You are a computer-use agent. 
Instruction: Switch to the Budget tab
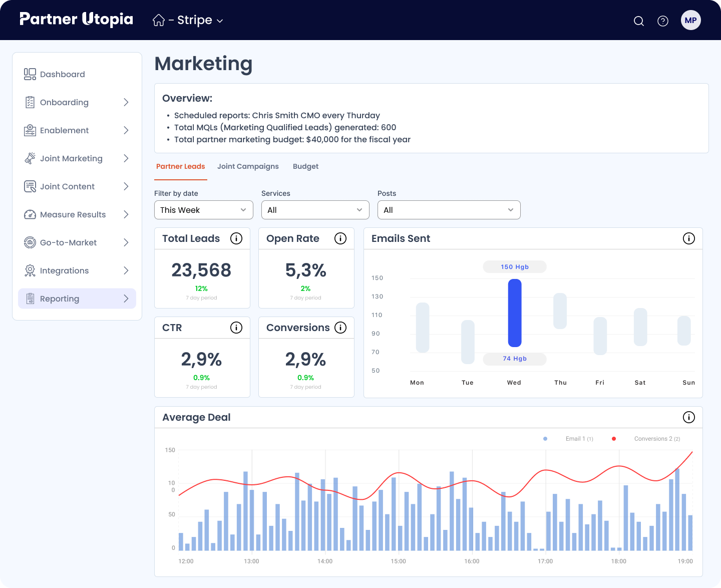[305, 166]
